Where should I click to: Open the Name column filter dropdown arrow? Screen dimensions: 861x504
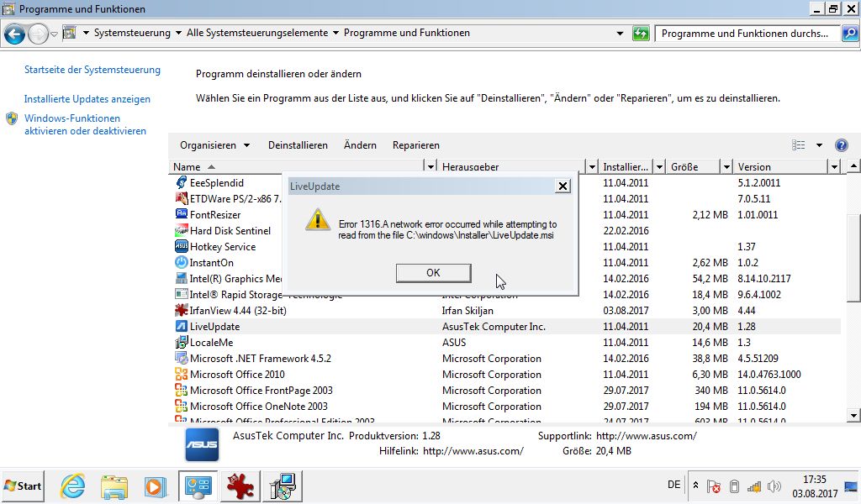pyautogui.click(x=430, y=167)
